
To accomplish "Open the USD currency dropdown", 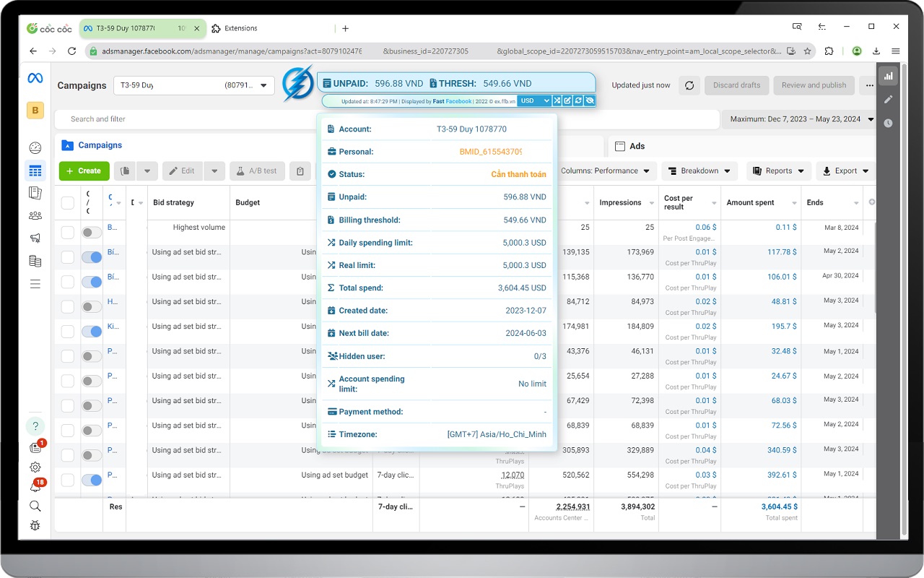I will pyautogui.click(x=534, y=100).
